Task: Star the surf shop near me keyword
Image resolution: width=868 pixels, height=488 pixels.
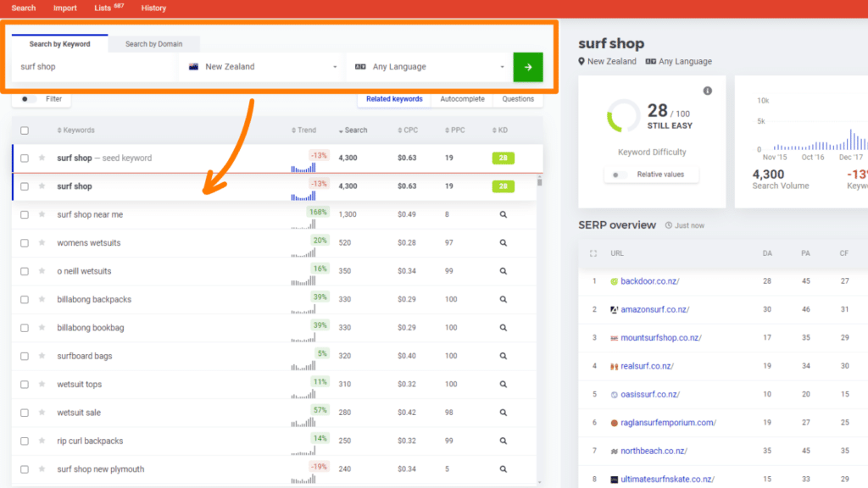Action: (42, 214)
